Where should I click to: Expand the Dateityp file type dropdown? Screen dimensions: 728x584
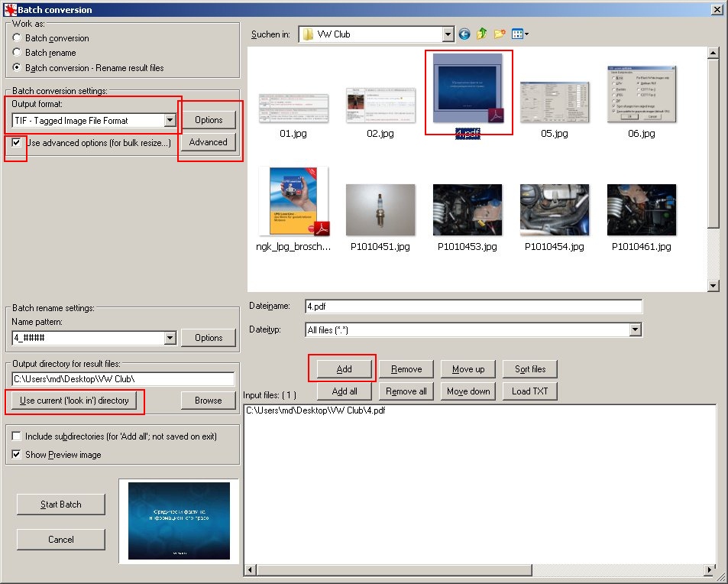click(x=635, y=330)
